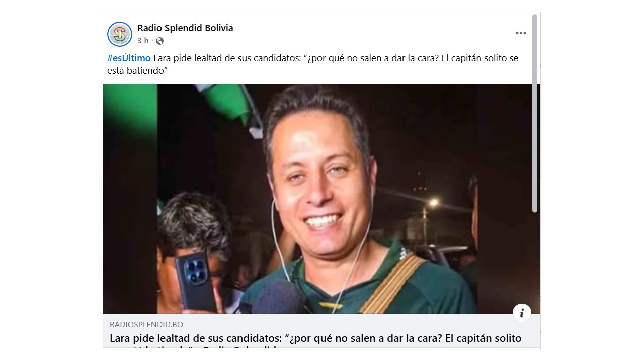Click the post caption about Lara's candidates
The width and height of the screenshot is (644, 362).
click(312, 64)
